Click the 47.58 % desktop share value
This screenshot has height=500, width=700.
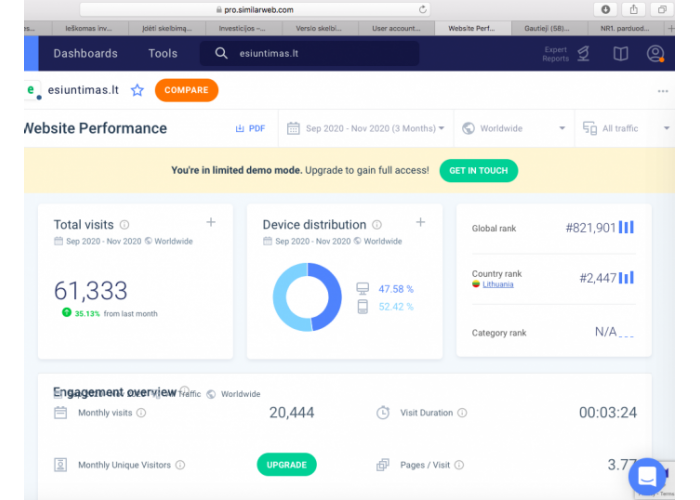click(x=396, y=289)
